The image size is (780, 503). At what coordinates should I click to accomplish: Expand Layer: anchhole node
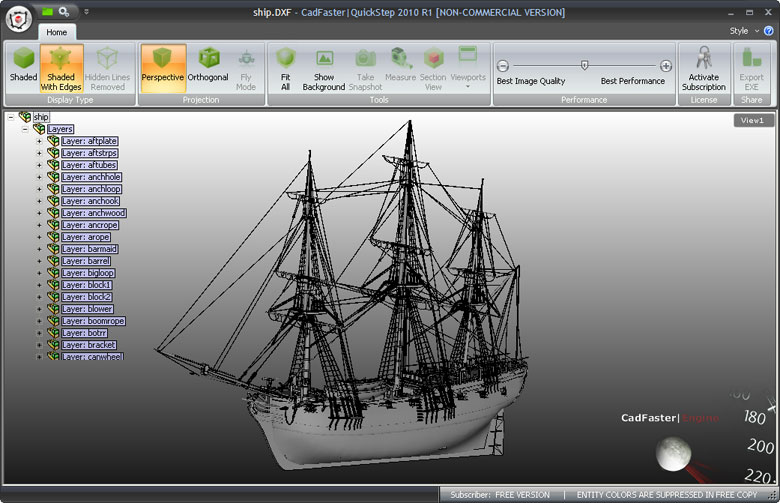point(39,177)
